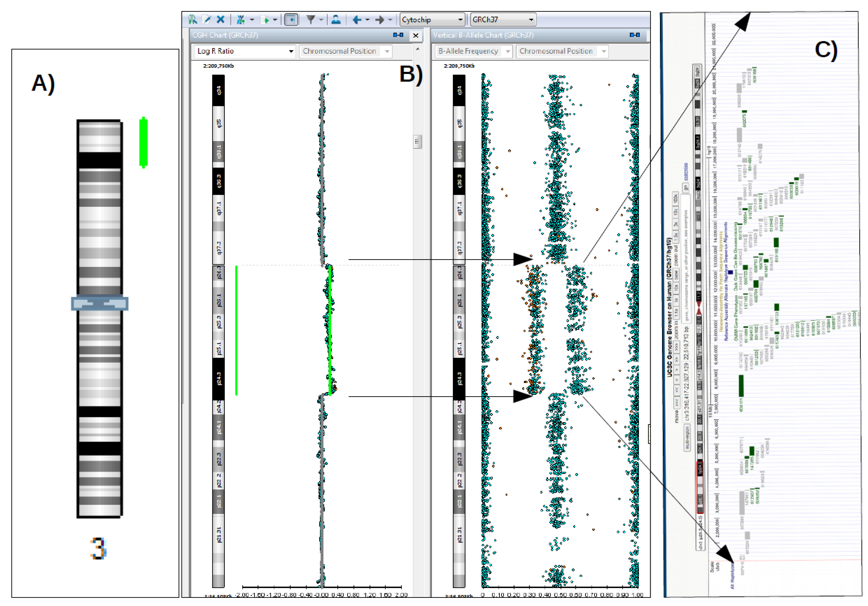This screenshot has height=606, width=868.
Task: Click the chromosome add icon in toolbar
Action: (241, 19)
